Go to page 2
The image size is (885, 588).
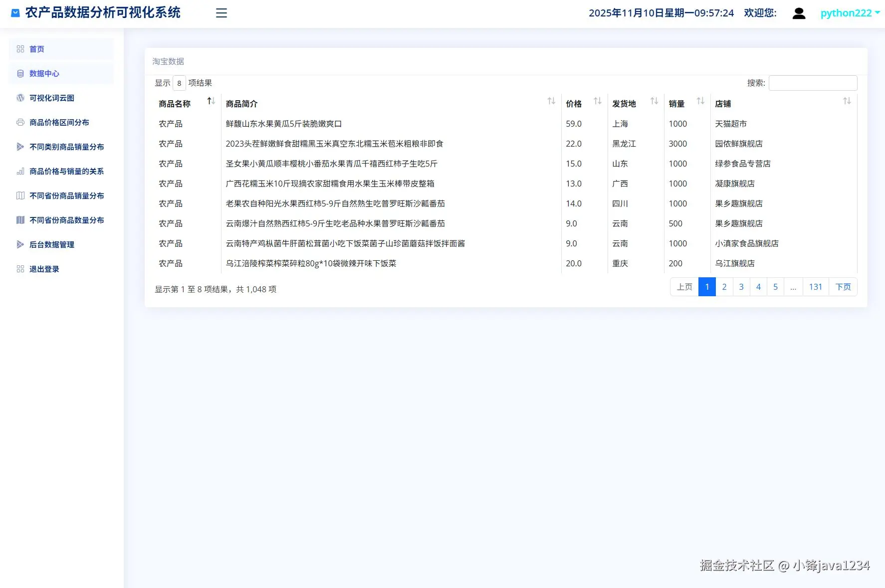724,287
